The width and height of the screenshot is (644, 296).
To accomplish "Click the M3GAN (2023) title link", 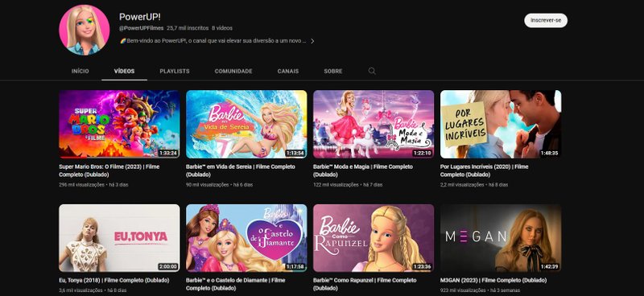I will (493, 281).
